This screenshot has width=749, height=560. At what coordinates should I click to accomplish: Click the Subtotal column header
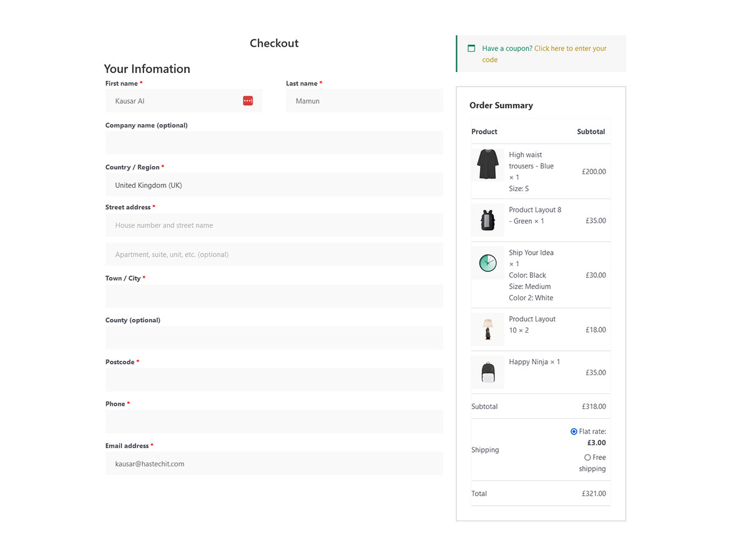(x=591, y=132)
